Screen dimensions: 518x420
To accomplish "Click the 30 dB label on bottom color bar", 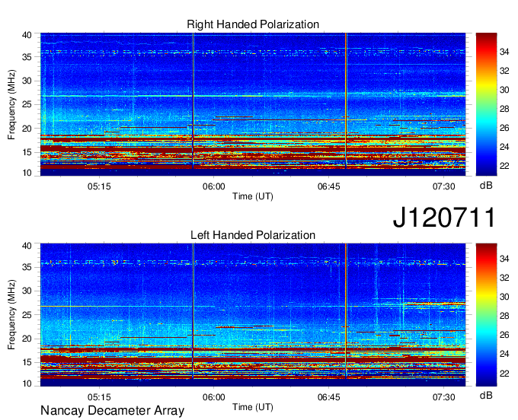I will coord(504,297).
